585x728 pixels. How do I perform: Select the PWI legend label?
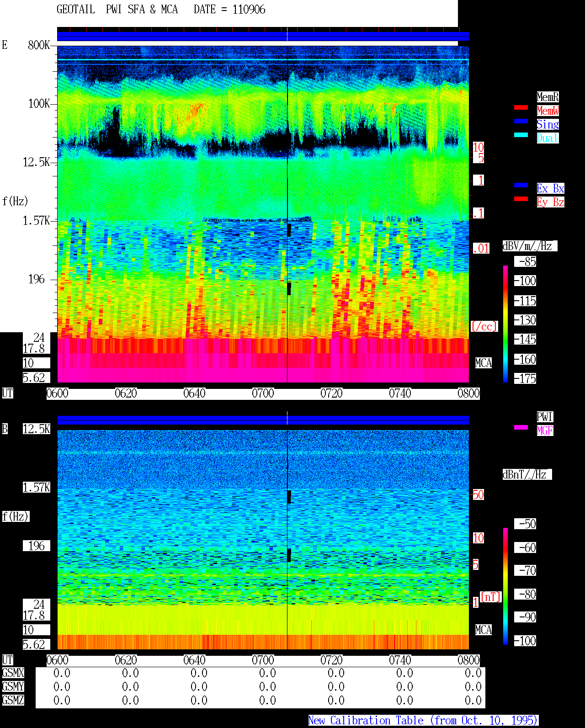pos(545,417)
